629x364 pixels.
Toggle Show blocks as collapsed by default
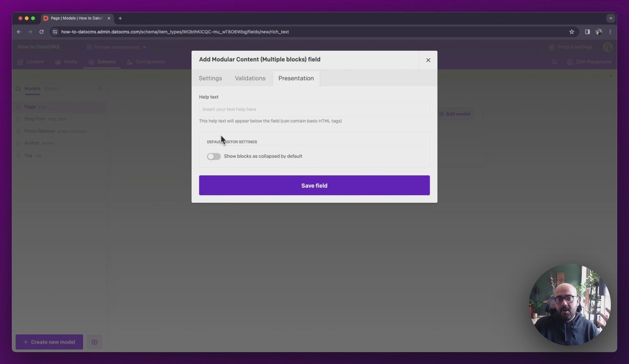coord(214,157)
